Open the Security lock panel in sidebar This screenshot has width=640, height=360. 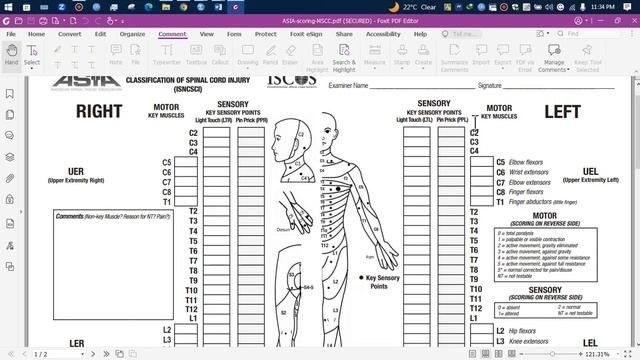pyautogui.click(x=10, y=200)
